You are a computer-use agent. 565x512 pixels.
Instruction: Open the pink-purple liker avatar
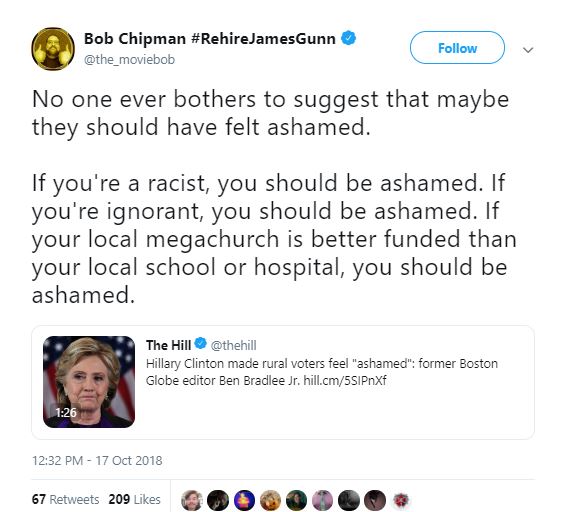[x=322, y=500]
